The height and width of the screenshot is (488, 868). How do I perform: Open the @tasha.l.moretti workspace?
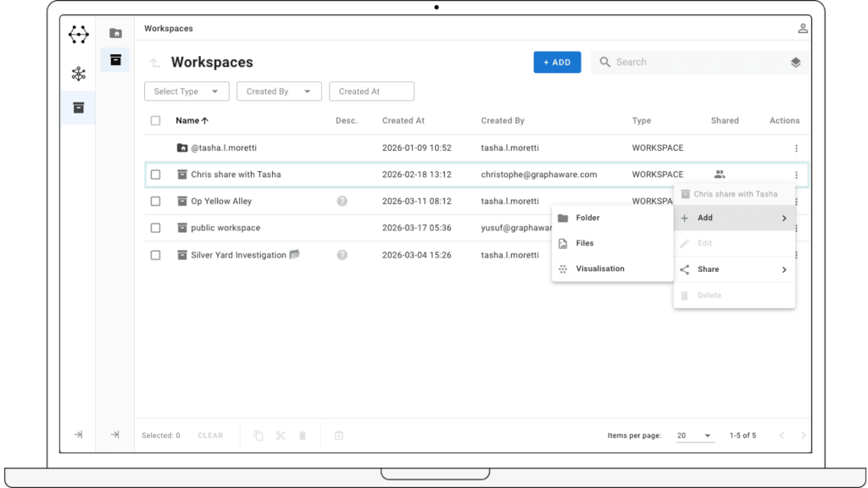click(x=224, y=147)
